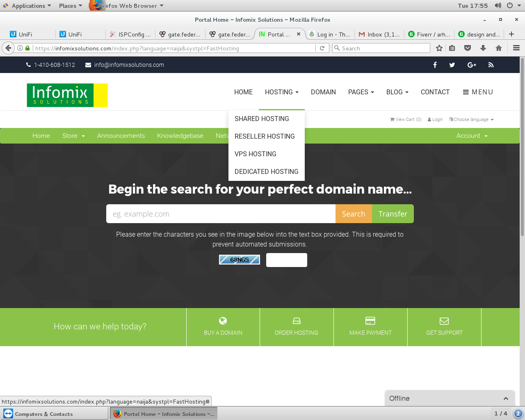Open Get Support via envelope icon

[444, 321]
